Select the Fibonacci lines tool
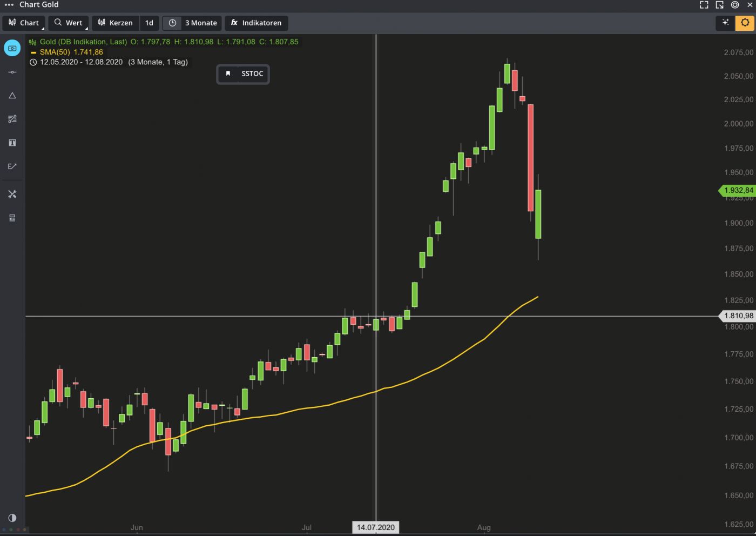 click(x=12, y=119)
